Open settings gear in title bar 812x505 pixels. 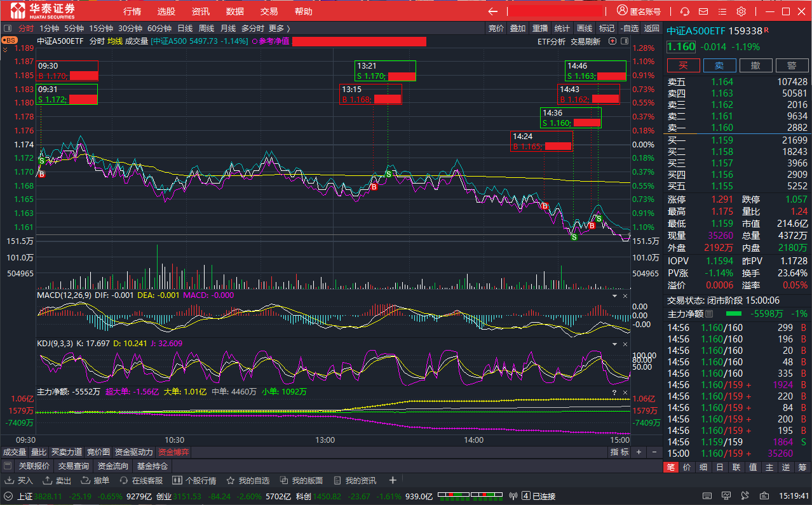[x=741, y=11]
